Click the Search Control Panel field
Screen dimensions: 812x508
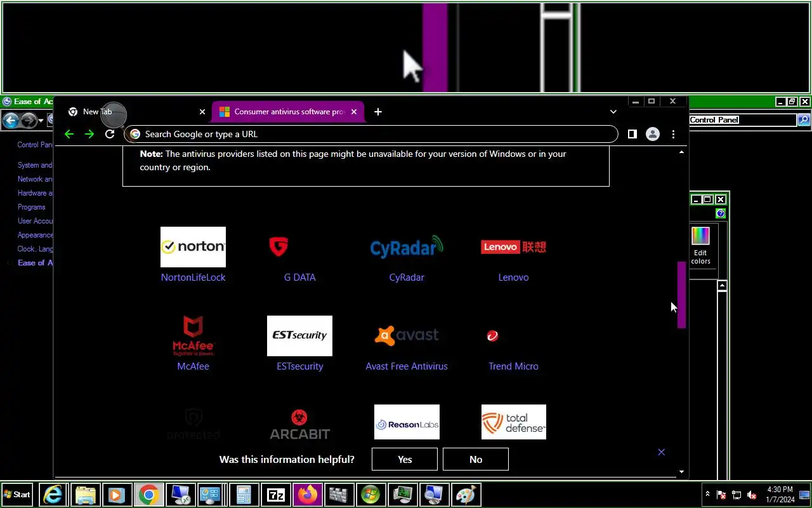pos(742,119)
